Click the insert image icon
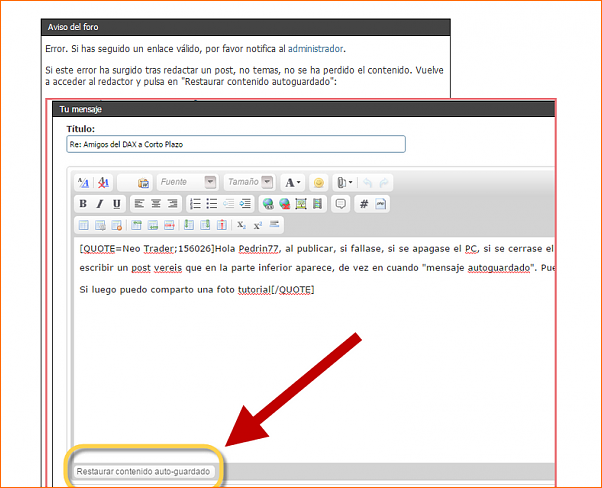The width and height of the screenshot is (602, 488). click(301, 203)
